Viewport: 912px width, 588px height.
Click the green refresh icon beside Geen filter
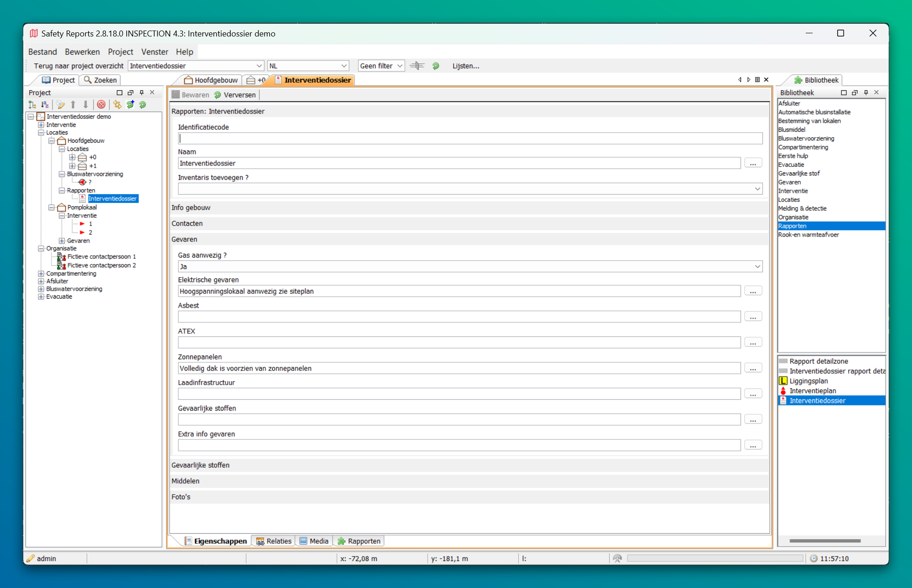(x=435, y=66)
